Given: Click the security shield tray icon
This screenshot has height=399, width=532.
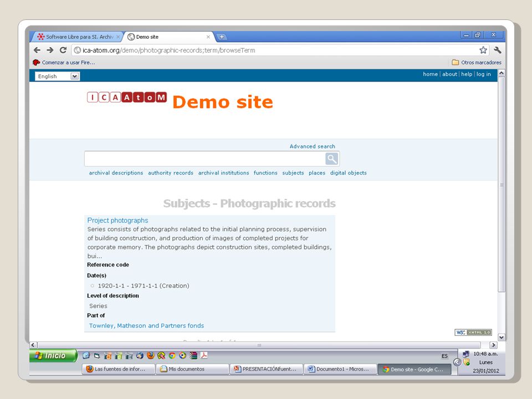Looking at the screenshot, I should 467,362.
